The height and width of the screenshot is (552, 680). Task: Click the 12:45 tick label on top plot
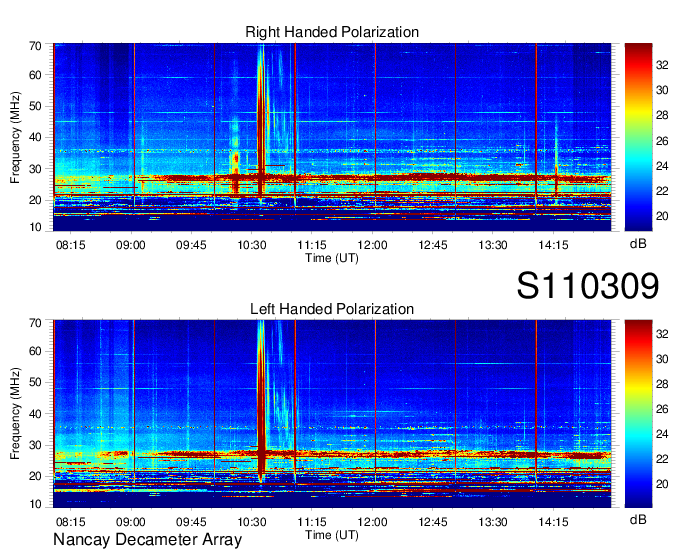(433, 245)
